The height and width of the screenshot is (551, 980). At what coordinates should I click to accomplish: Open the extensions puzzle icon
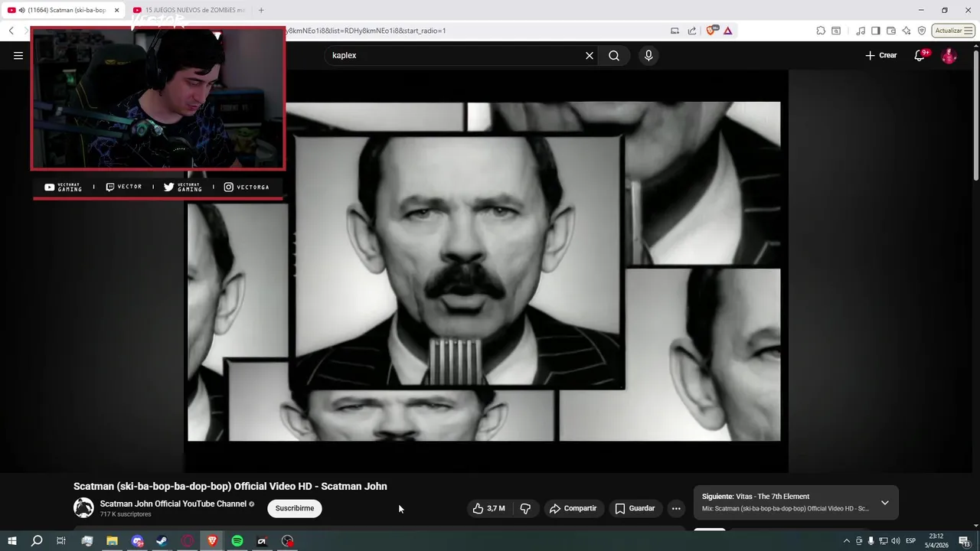821,31
